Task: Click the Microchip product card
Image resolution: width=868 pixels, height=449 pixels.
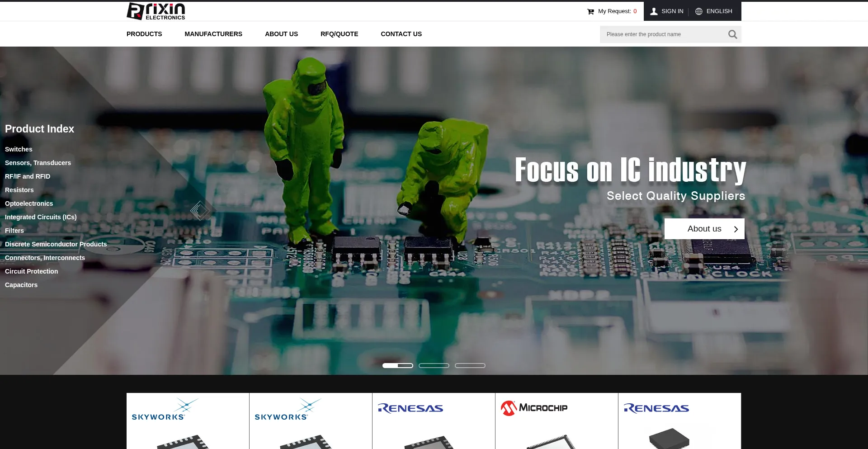Action: [x=557, y=421]
